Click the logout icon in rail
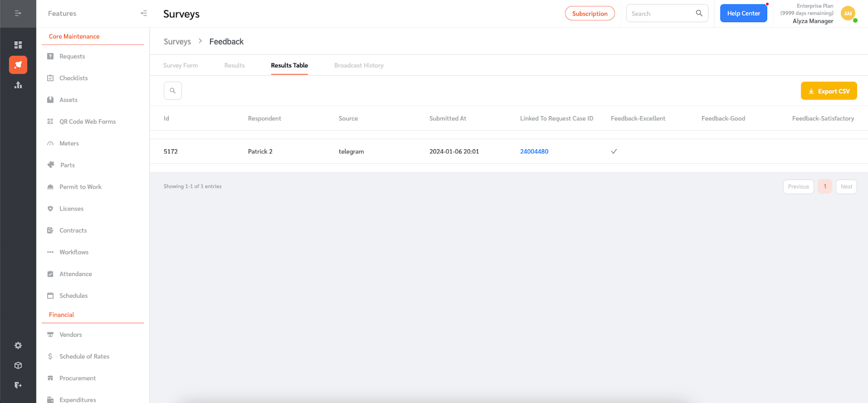This screenshot has height=403, width=868. tap(18, 385)
